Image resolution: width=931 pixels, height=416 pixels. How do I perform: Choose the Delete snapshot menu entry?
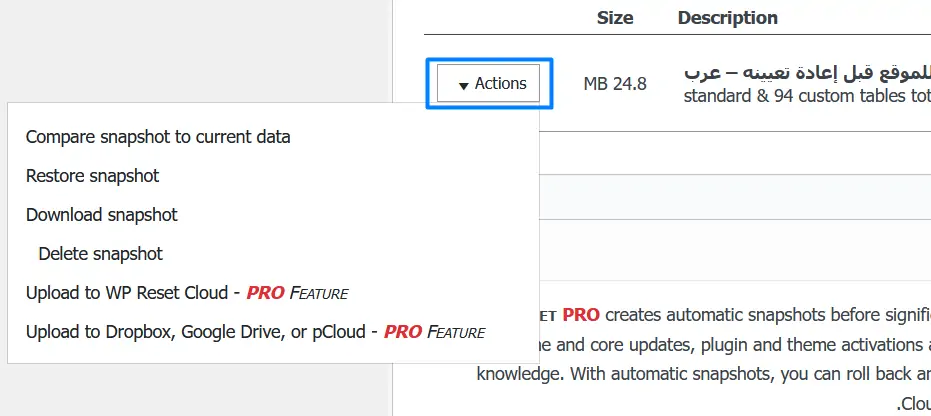pos(100,254)
